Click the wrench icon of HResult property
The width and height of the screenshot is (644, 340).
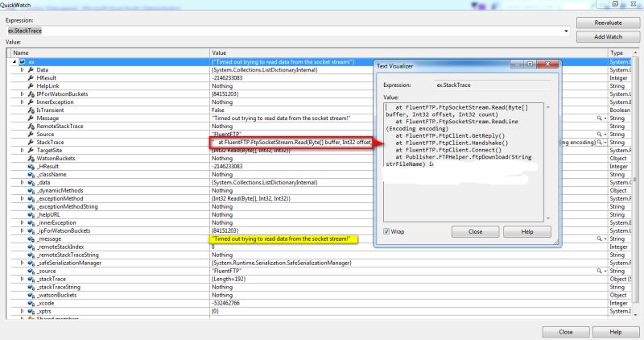tap(31, 77)
